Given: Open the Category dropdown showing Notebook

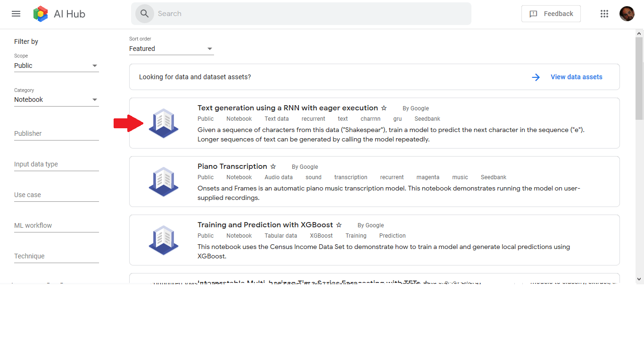Looking at the screenshot, I should point(95,99).
